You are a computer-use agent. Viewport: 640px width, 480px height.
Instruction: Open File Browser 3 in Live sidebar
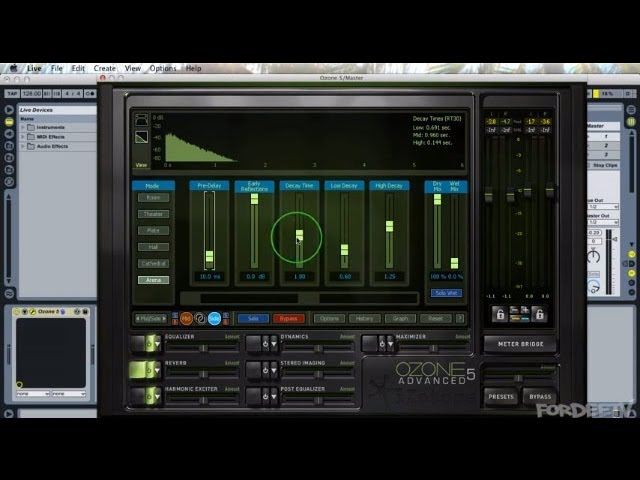click(9, 169)
